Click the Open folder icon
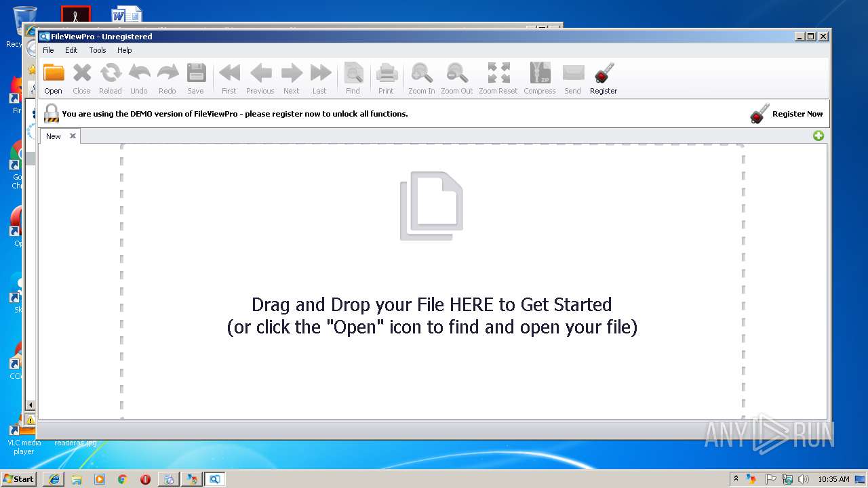The image size is (868, 488). [x=54, y=73]
